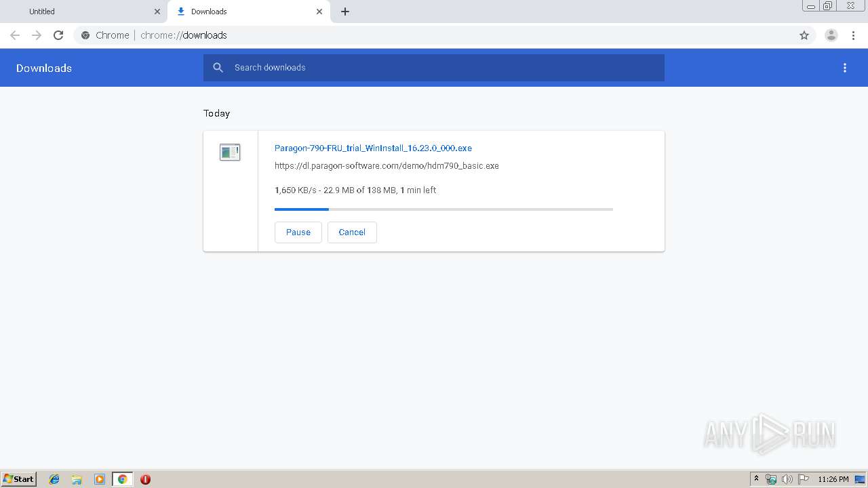Image resolution: width=868 pixels, height=488 pixels.
Task: Cancel the Paragon download
Action: coord(352,232)
